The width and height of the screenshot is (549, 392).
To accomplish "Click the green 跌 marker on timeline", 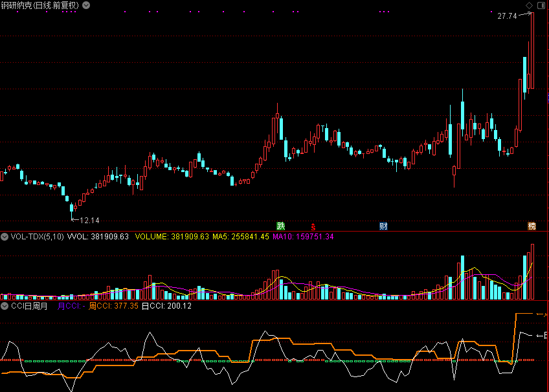I will click(x=281, y=226).
